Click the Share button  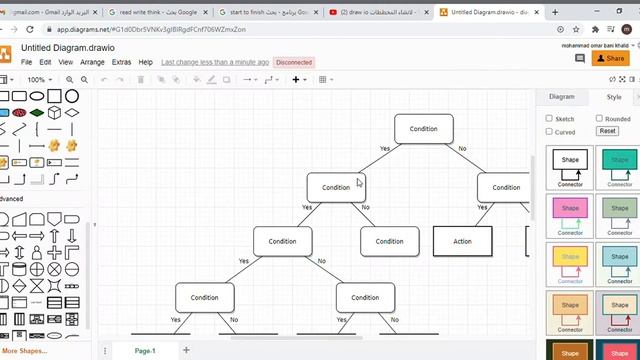tap(611, 58)
